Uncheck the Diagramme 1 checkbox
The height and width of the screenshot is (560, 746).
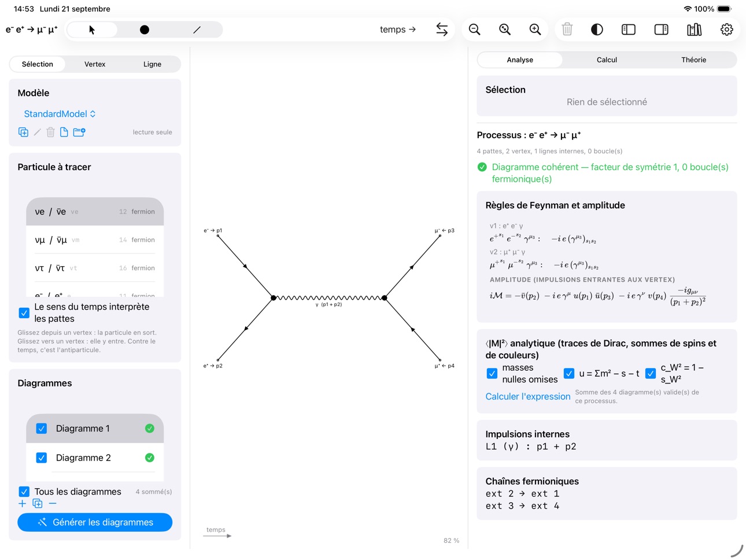pyautogui.click(x=42, y=429)
